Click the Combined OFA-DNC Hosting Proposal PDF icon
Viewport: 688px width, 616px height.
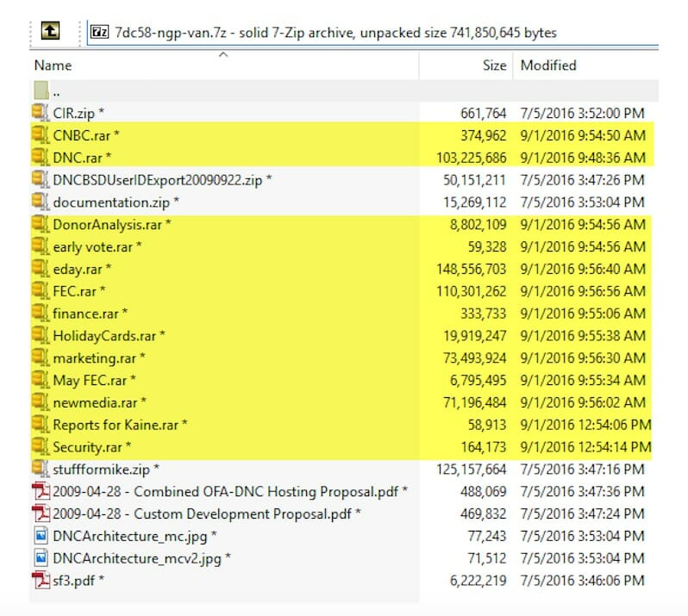click(41, 492)
